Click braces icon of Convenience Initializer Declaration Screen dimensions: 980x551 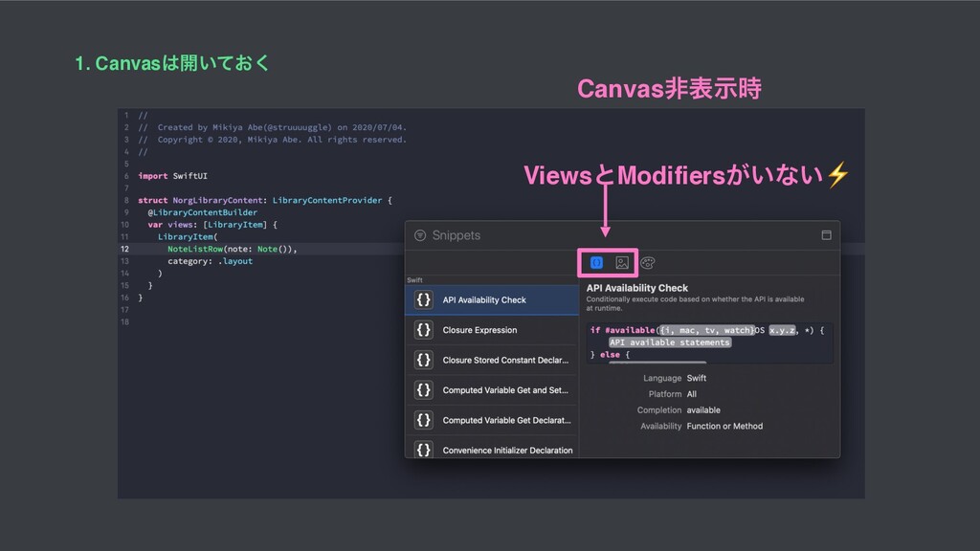[424, 450]
